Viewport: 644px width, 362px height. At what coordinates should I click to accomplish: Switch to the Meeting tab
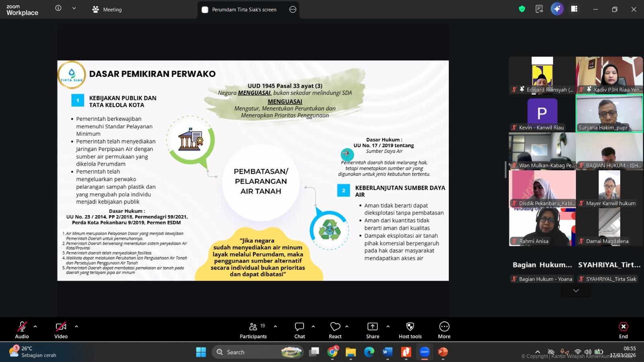coord(107,9)
